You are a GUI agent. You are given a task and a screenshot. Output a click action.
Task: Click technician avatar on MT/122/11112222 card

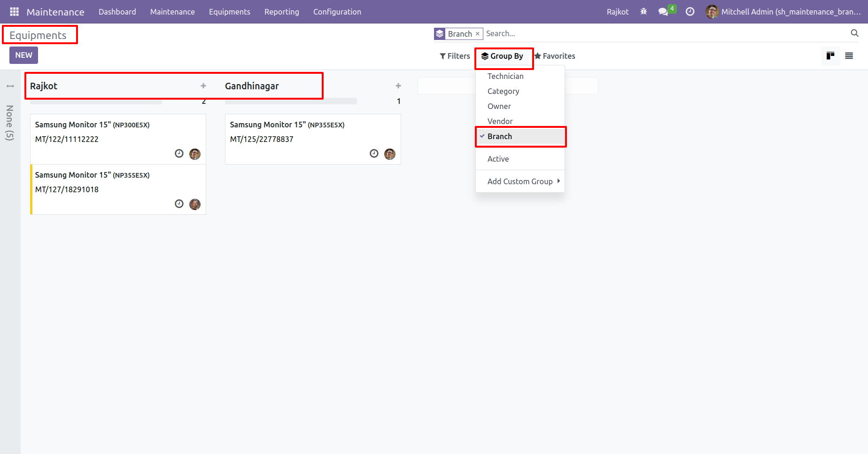pos(195,154)
